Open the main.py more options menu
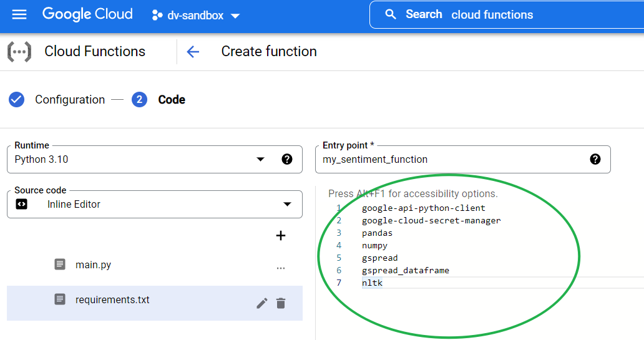This screenshot has height=340, width=644. click(x=281, y=268)
